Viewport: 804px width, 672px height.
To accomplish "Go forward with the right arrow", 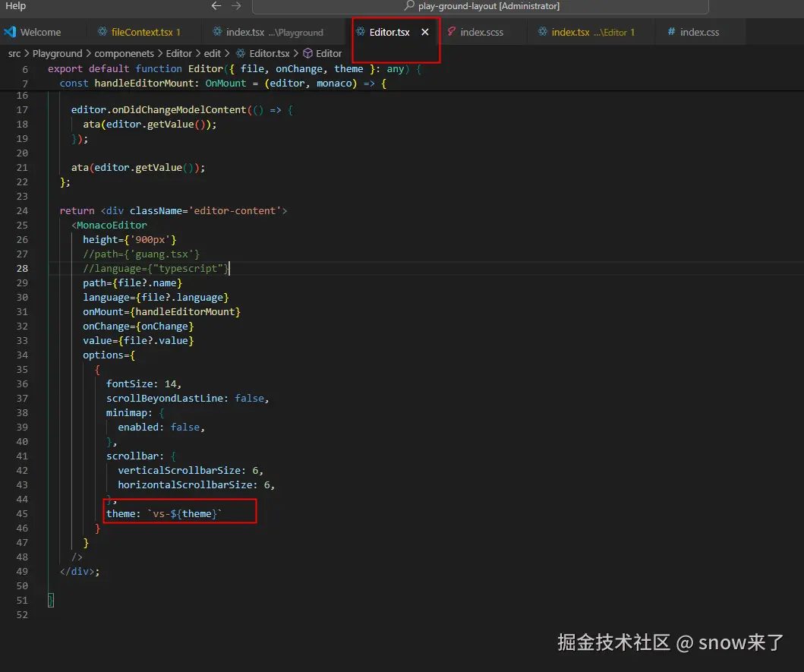I will coord(236,5).
